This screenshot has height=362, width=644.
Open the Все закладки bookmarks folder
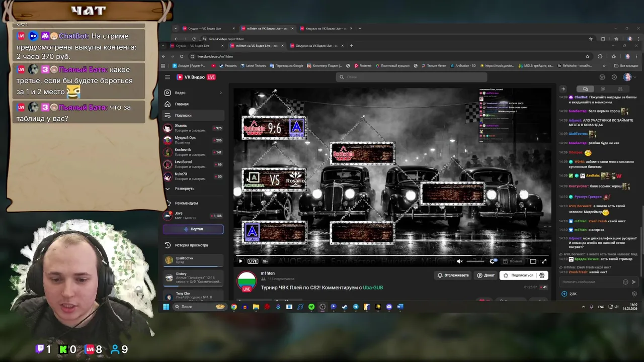[x=626, y=65]
